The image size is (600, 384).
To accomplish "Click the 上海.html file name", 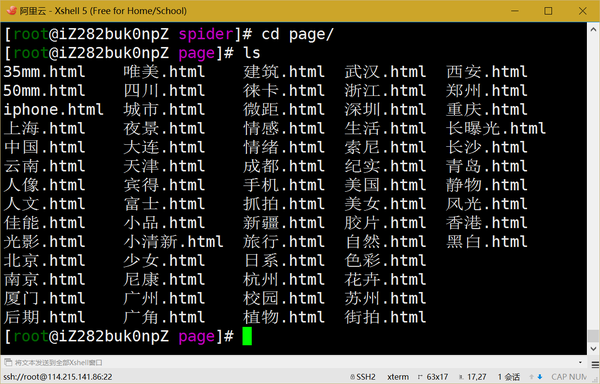I will pos(44,129).
